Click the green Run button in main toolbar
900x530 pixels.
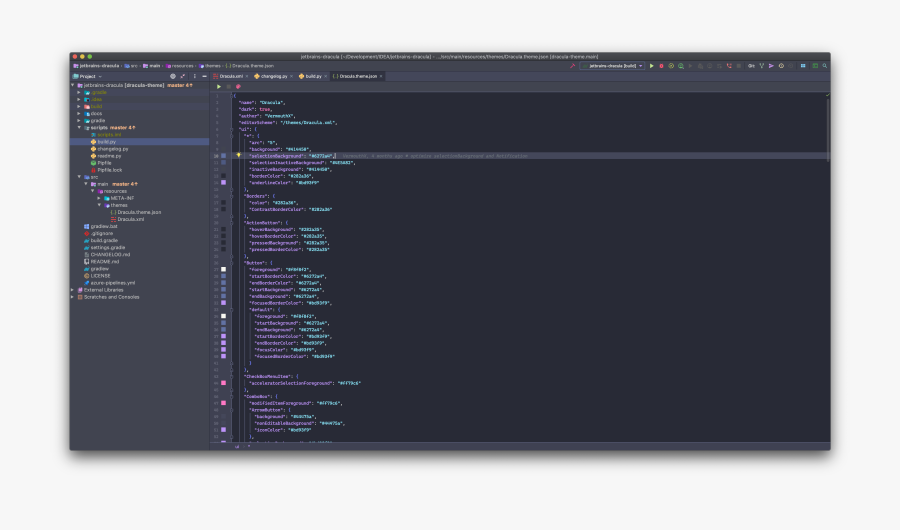[x=651, y=66]
